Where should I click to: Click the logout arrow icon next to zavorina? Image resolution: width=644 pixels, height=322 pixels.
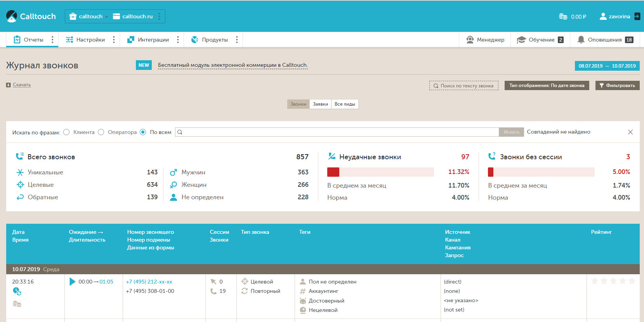tap(637, 16)
